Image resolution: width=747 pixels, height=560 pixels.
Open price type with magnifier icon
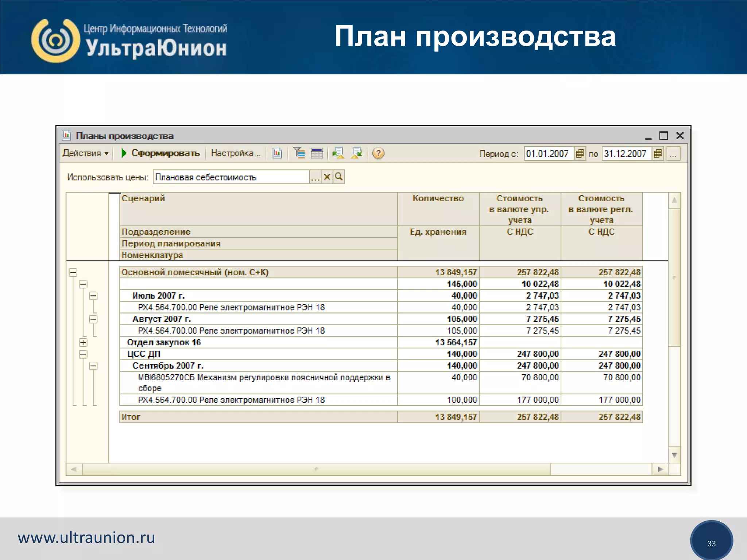pos(338,177)
